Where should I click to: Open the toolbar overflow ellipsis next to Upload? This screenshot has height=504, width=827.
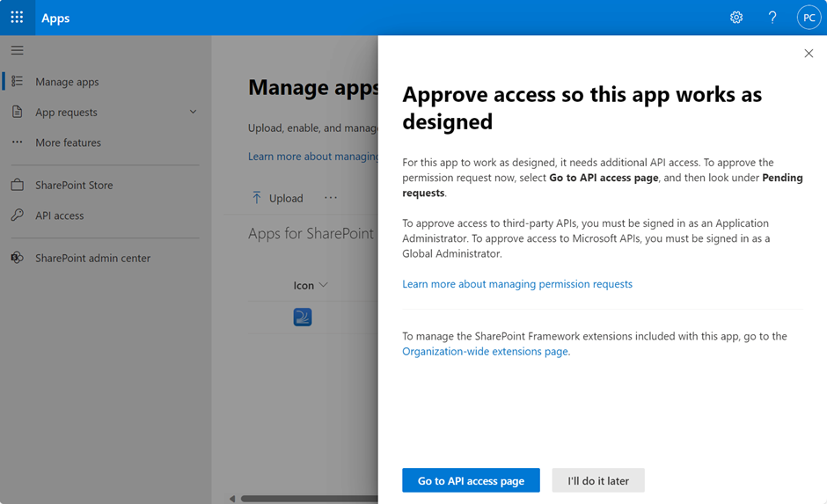pyautogui.click(x=331, y=198)
